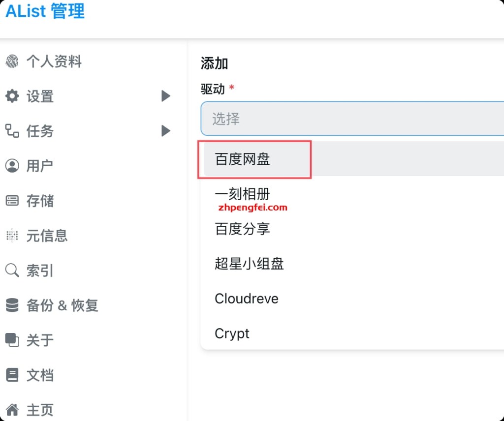Click the 文档 book icon

[12, 375]
